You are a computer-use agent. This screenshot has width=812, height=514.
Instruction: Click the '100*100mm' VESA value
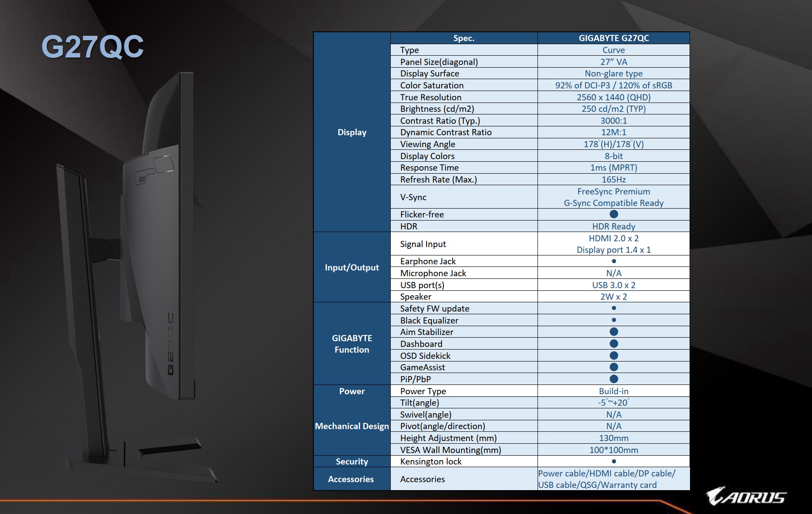pyautogui.click(x=614, y=450)
